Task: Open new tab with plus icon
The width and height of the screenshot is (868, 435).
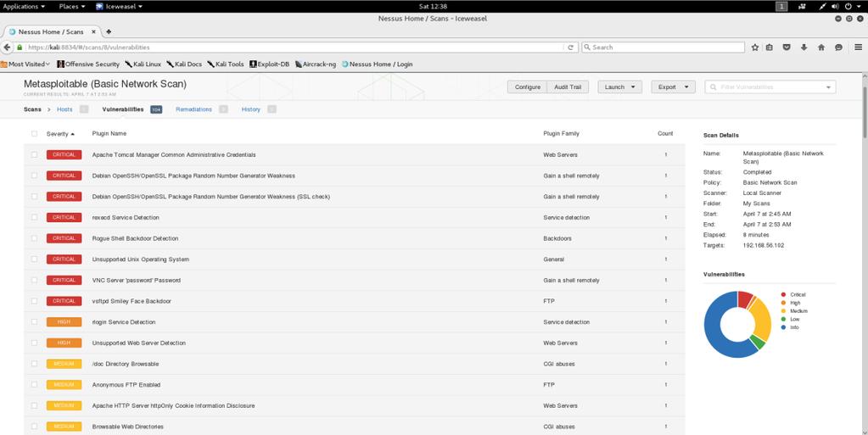Action: click(x=109, y=31)
